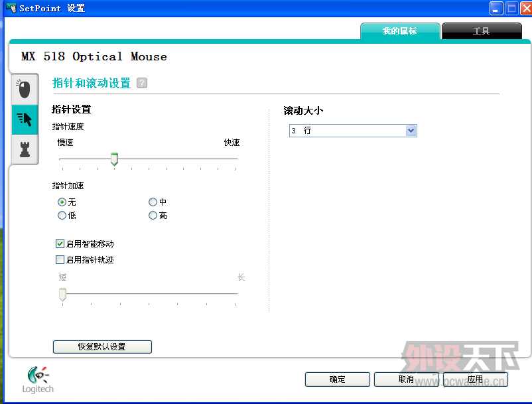Click the 指针速度 slider thumb

[114, 159]
